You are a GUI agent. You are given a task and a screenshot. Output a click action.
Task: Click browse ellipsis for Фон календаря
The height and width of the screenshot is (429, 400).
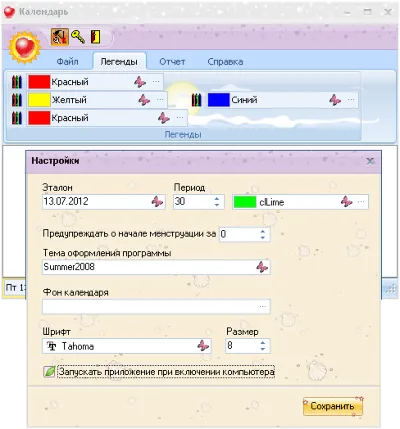(263, 307)
